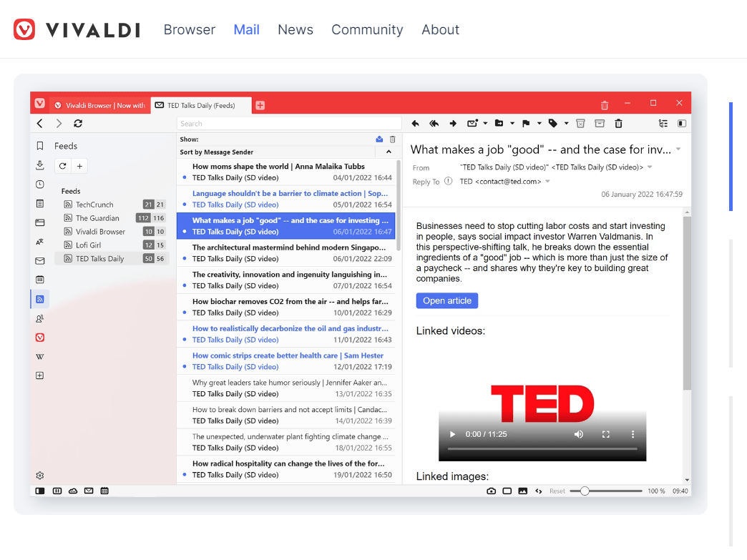Open the Downloads panel icon

pyautogui.click(x=40, y=164)
